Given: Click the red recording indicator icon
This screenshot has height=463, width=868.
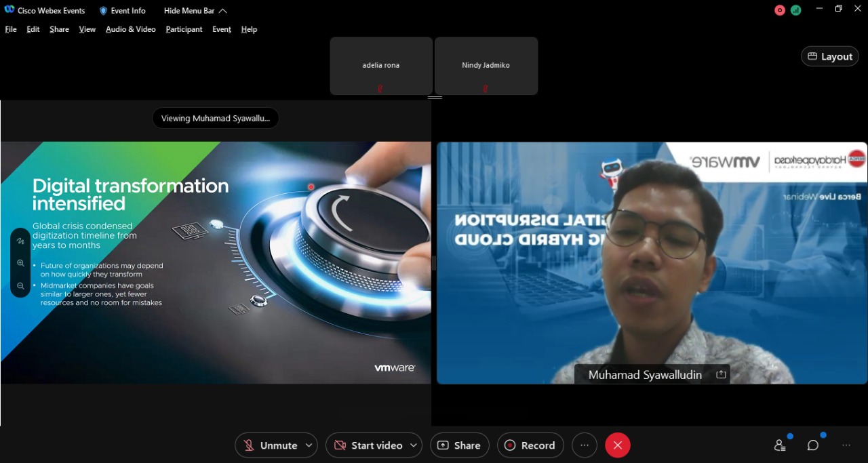Looking at the screenshot, I should pos(780,10).
